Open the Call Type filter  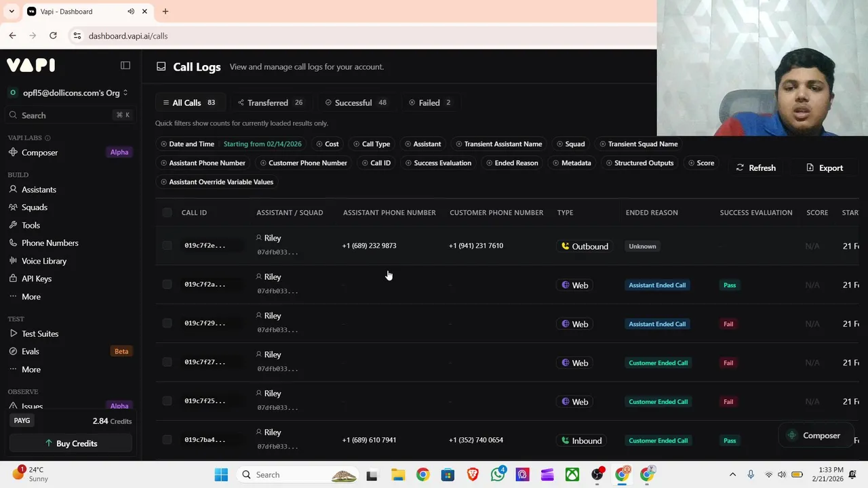(372, 144)
